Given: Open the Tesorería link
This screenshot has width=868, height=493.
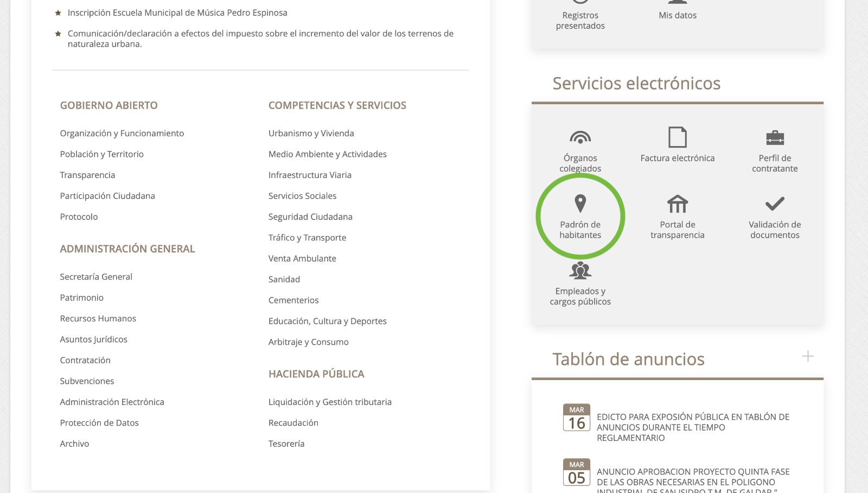Looking at the screenshot, I should pyautogui.click(x=286, y=444).
